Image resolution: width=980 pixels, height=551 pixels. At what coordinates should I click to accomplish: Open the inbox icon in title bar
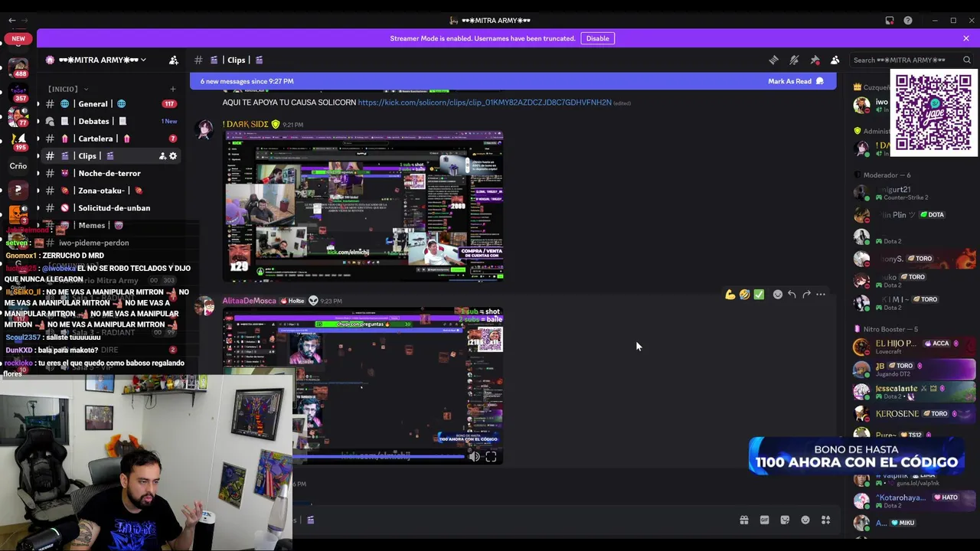(890, 21)
